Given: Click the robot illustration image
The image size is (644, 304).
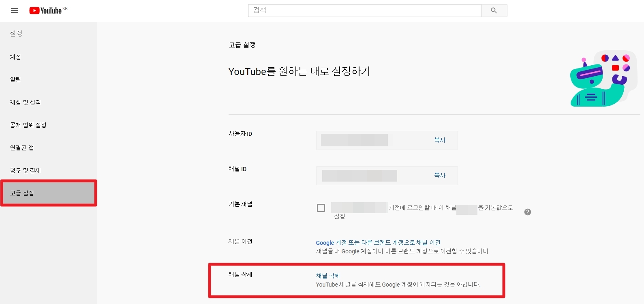Looking at the screenshot, I should [603, 79].
